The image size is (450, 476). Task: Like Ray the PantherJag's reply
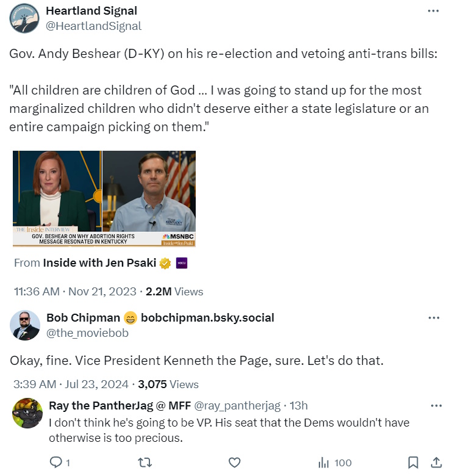click(x=235, y=463)
